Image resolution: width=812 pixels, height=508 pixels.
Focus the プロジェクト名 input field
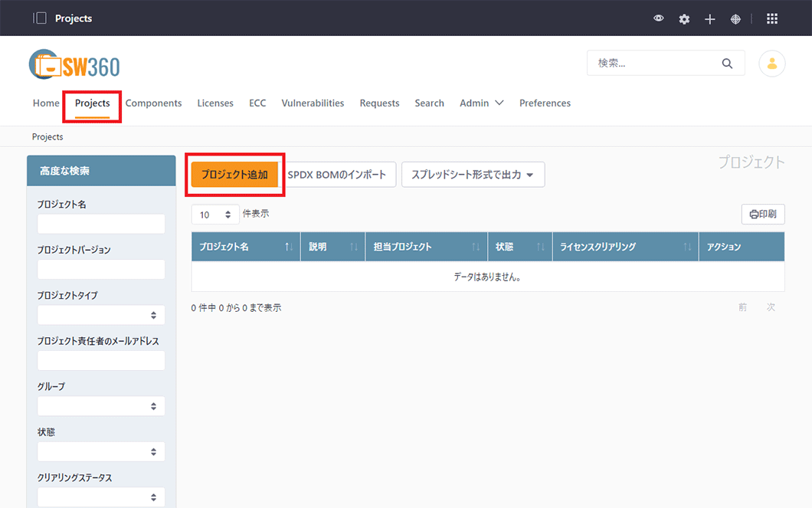[x=101, y=224]
